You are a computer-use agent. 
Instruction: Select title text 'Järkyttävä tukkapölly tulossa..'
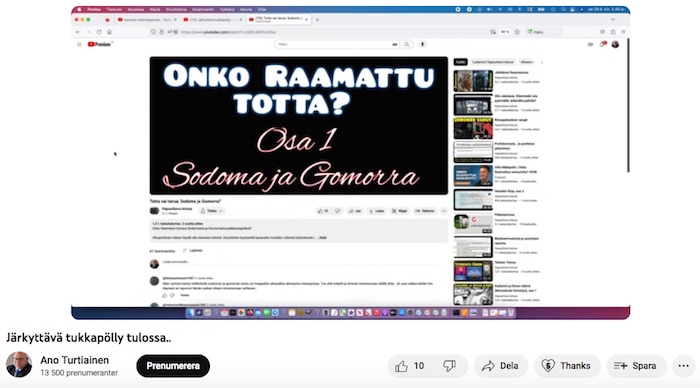click(88, 338)
